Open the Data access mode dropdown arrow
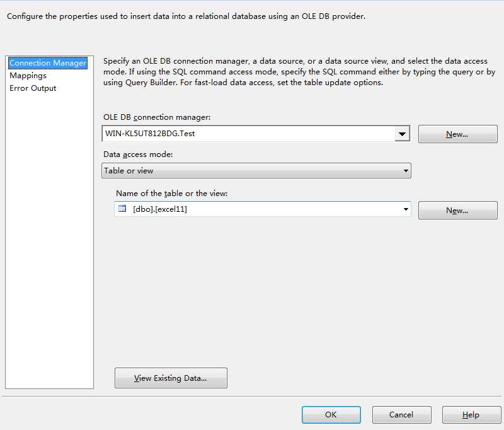504x430 pixels. pos(406,171)
